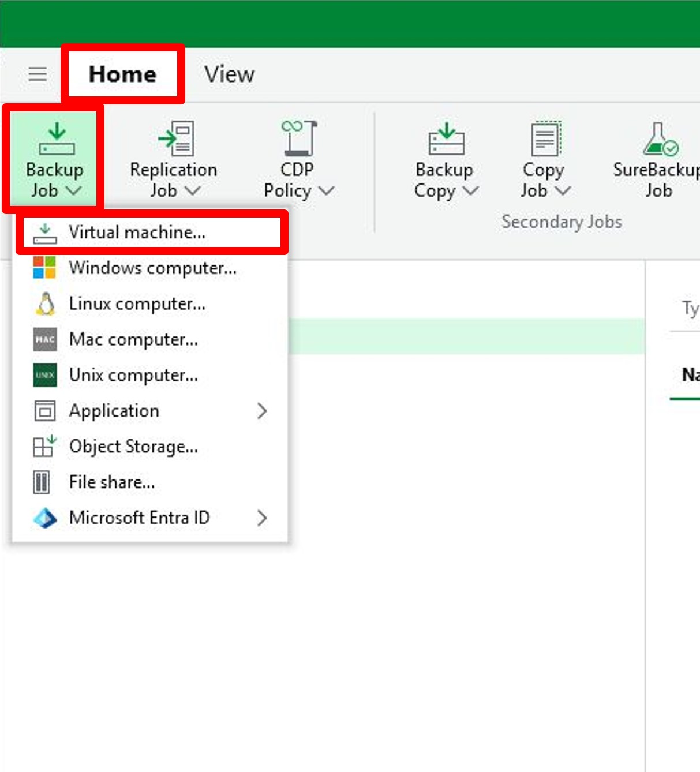Screen dimensions: 700x772
Task: Open the Microsoft Entra ID submenu
Action: pyautogui.click(x=150, y=518)
